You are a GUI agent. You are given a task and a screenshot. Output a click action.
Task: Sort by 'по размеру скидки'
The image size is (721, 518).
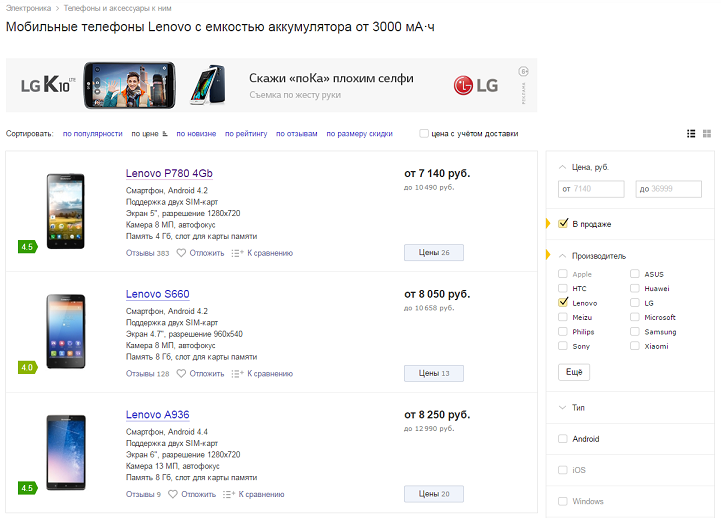click(x=360, y=134)
